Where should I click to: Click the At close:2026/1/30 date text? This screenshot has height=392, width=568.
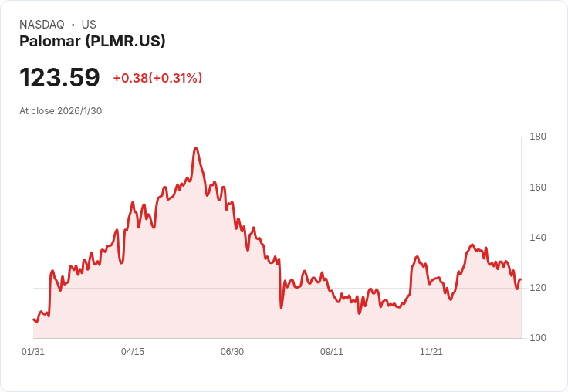click(x=60, y=111)
